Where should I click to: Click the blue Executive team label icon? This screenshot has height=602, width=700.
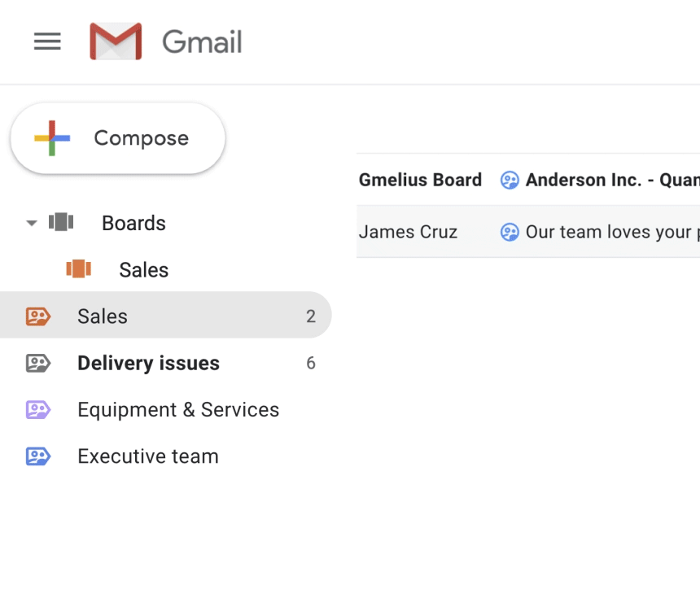(x=38, y=456)
